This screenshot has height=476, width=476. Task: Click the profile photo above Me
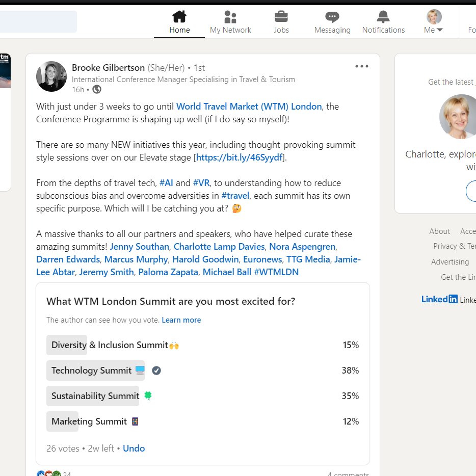(434, 17)
